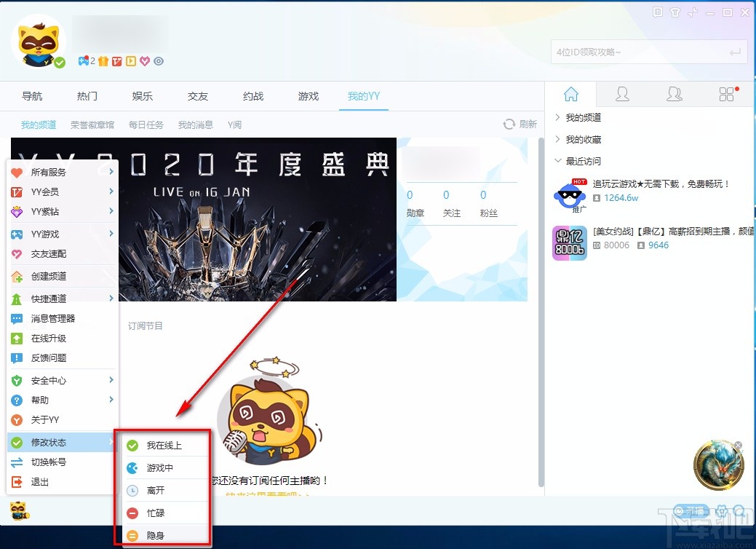Choose 在线升级 menu item
The image size is (756, 549).
coord(63,338)
